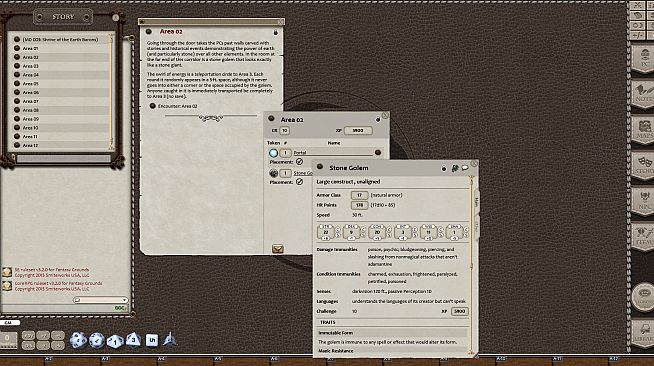This screenshot has height=366, width=654.
Task: Pick up the d8 die showing 3
Action: [133, 339]
